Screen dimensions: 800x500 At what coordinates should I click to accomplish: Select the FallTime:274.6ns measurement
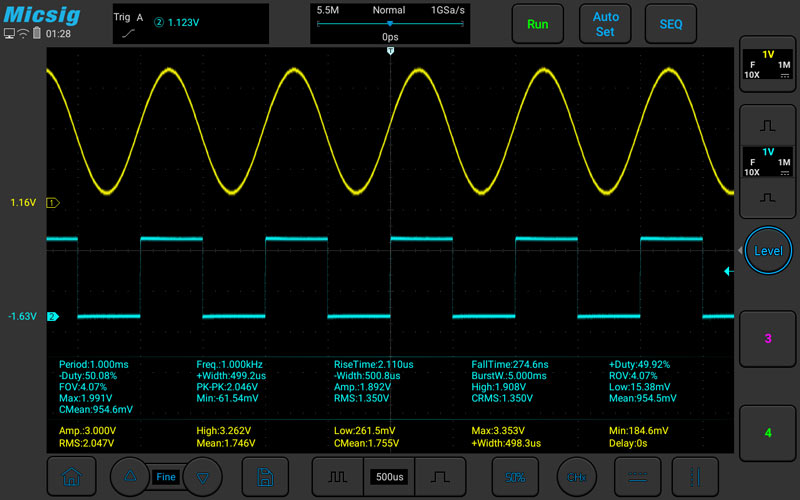point(510,364)
